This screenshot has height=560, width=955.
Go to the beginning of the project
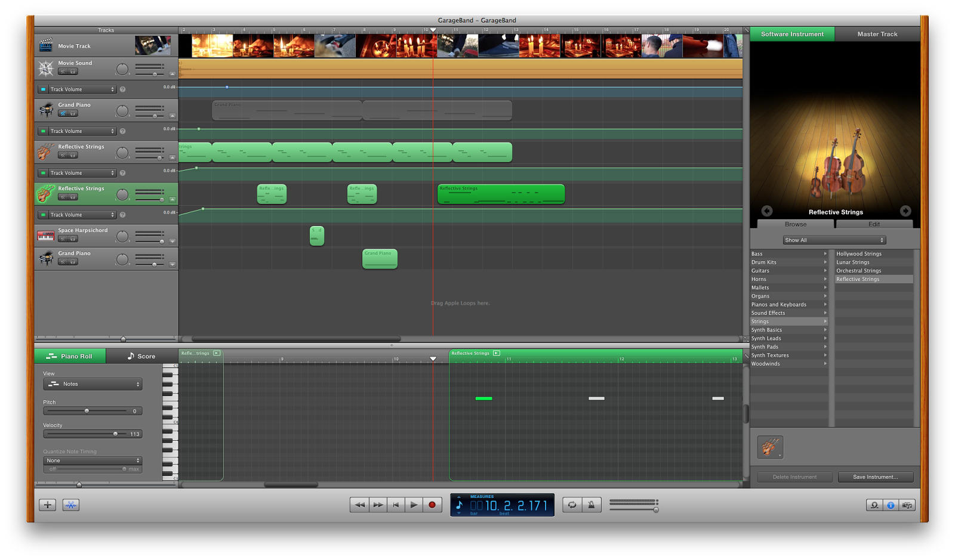[x=396, y=505]
